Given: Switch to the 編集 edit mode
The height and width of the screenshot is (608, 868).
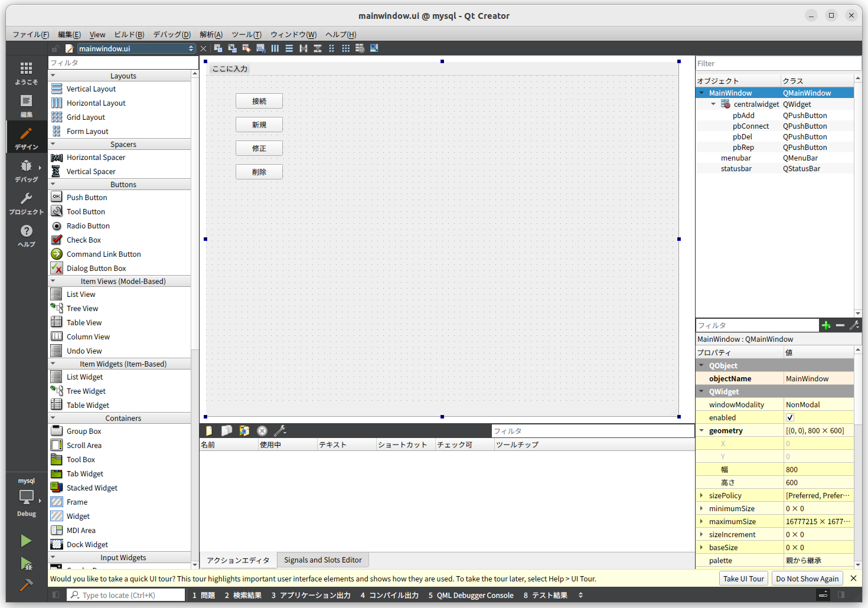Looking at the screenshot, I should (26, 106).
